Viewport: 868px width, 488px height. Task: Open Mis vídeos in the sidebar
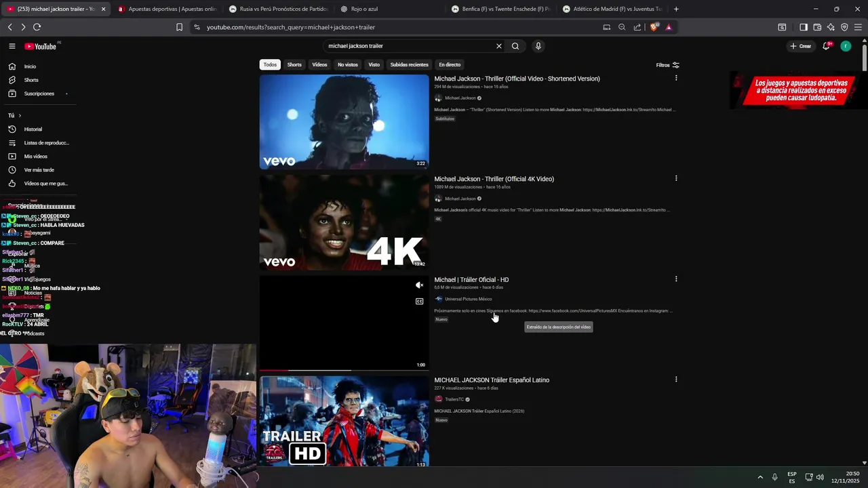(35, 157)
